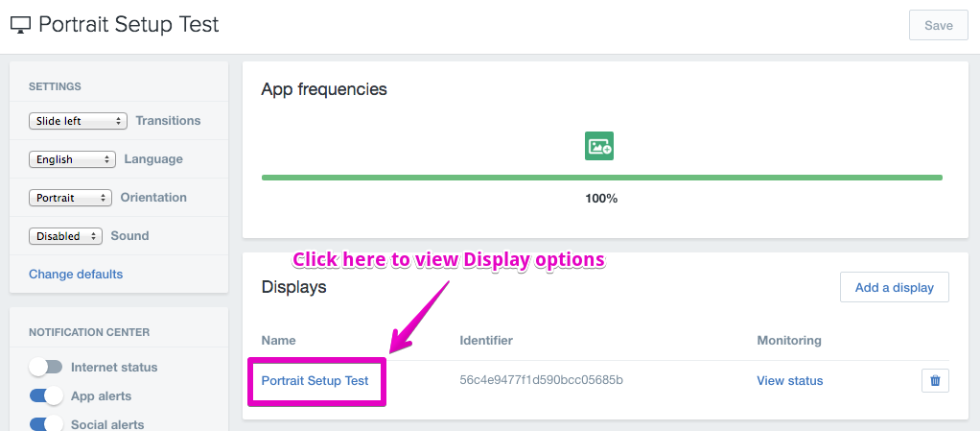Click the Identifier column header
This screenshot has height=431, width=980.
486,341
